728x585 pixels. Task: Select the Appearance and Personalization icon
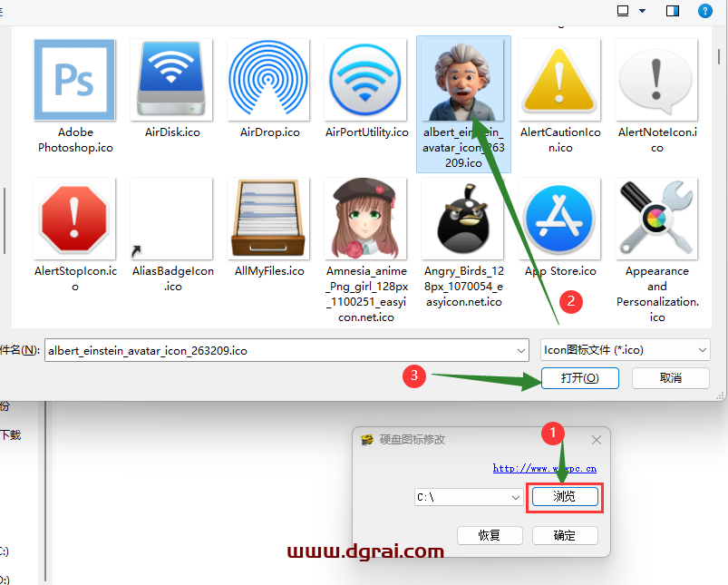tap(656, 219)
